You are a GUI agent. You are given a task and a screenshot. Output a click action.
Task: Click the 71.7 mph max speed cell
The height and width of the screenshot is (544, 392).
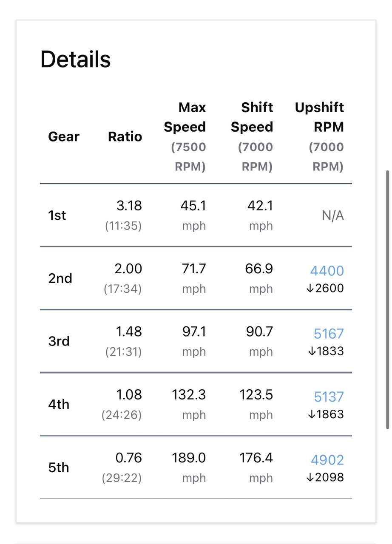point(194,278)
